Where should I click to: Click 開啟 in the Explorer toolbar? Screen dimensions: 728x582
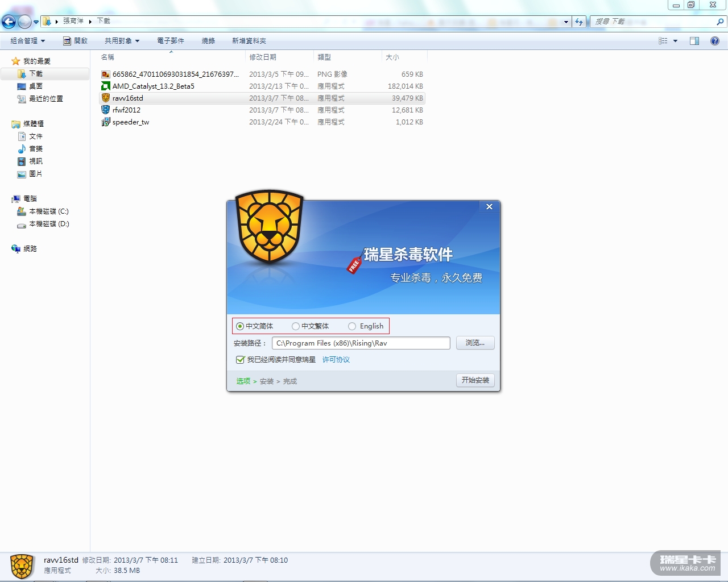point(75,41)
